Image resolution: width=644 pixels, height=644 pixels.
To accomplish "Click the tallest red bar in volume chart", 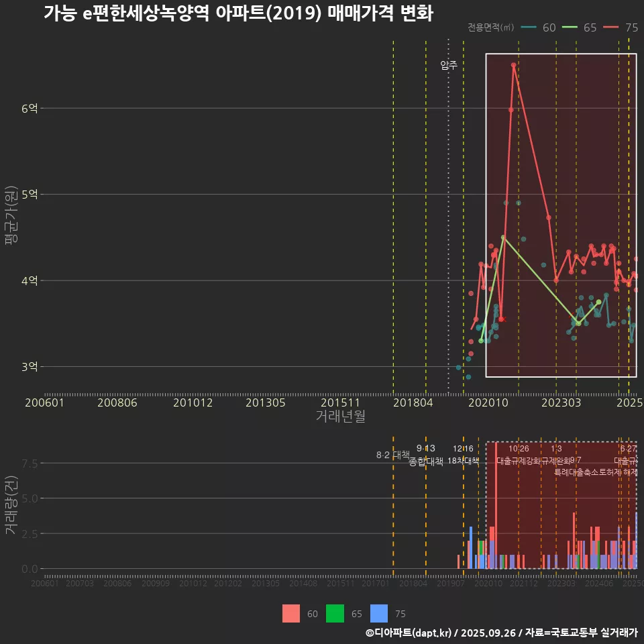I will pyautogui.click(x=496, y=503).
